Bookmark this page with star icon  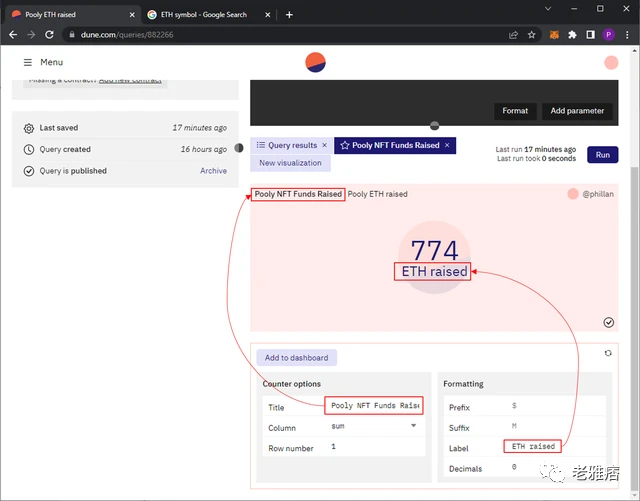pyautogui.click(x=531, y=35)
